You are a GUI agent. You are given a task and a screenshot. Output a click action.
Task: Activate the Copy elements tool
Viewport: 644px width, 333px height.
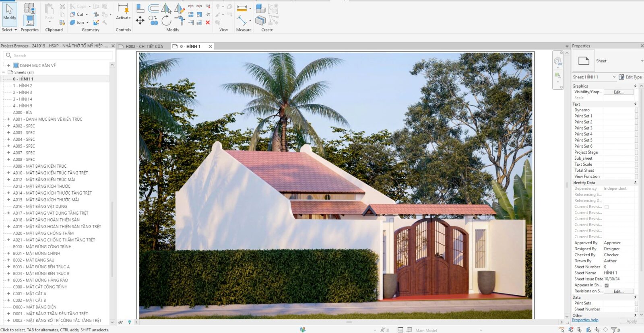(x=153, y=21)
